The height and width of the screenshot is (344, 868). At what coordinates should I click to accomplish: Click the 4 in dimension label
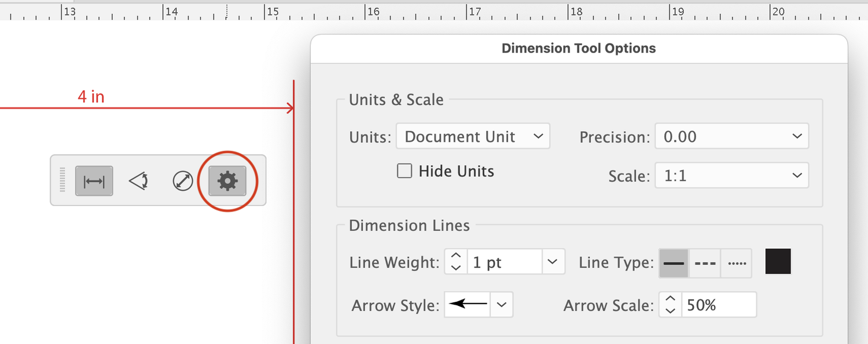(91, 97)
